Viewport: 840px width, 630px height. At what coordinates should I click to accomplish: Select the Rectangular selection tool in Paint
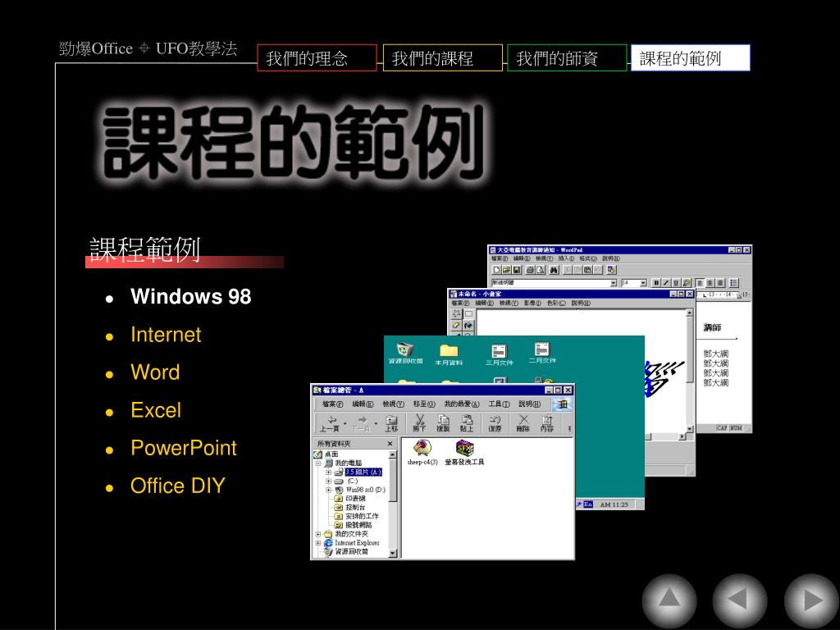click(468, 314)
